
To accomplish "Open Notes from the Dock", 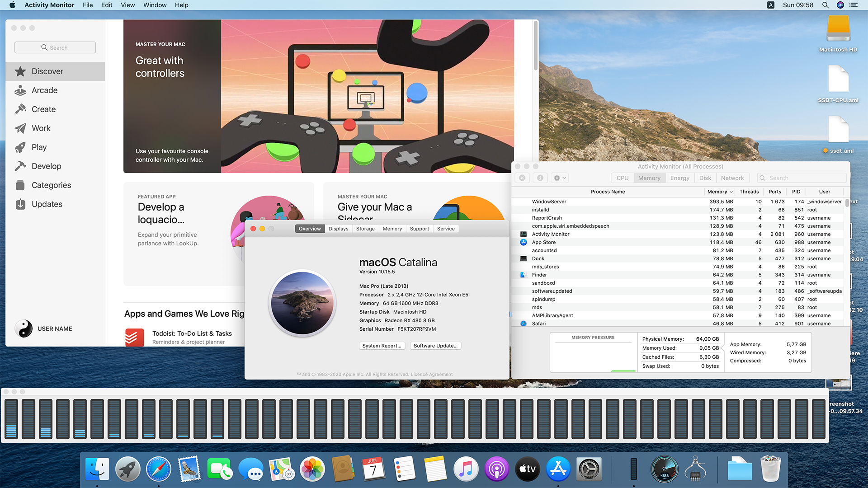I will tap(435, 469).
